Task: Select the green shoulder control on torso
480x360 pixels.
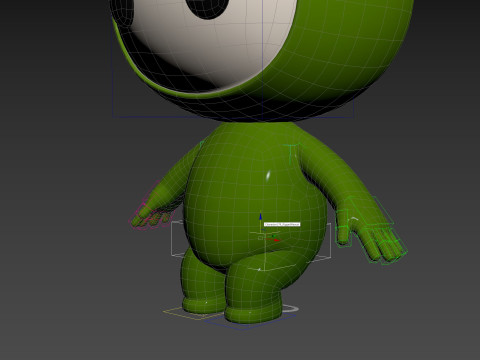Action: (293, 152)
